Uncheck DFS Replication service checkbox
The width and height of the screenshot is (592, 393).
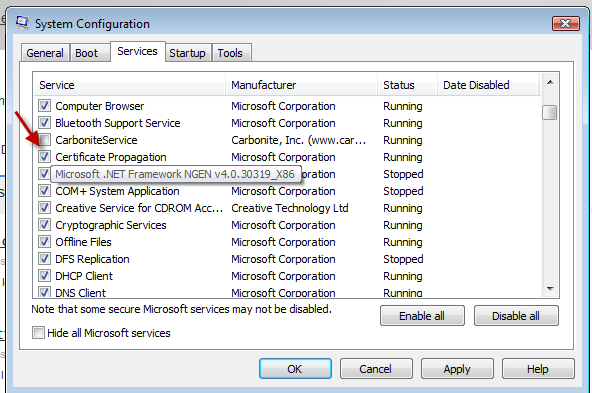pyautogui.click(x=44, y=259)
